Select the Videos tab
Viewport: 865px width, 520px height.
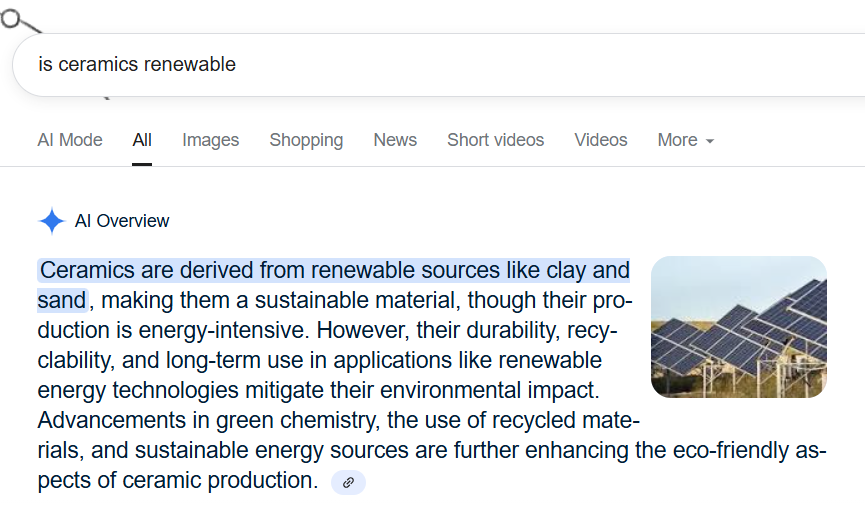601,140
